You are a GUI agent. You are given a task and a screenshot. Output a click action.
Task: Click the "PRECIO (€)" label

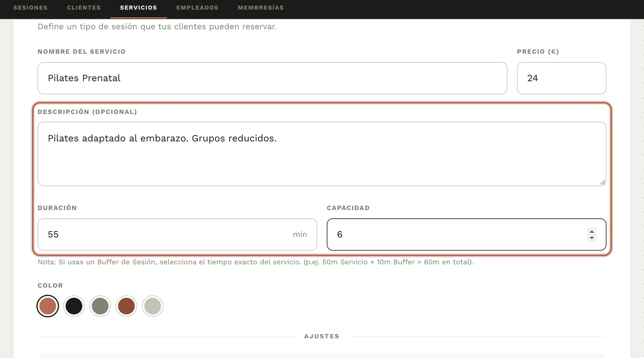point(538,52)
